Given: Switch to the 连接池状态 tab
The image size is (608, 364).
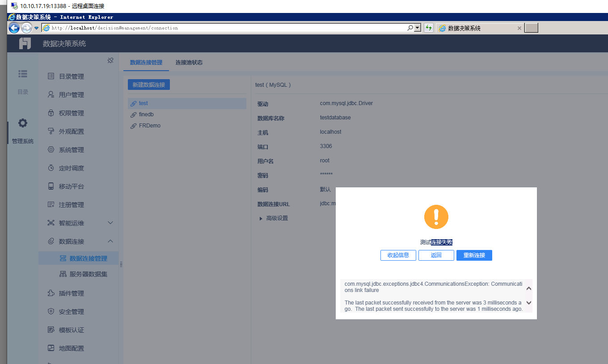Looking at the screenshot, I should tap(189, 63).
